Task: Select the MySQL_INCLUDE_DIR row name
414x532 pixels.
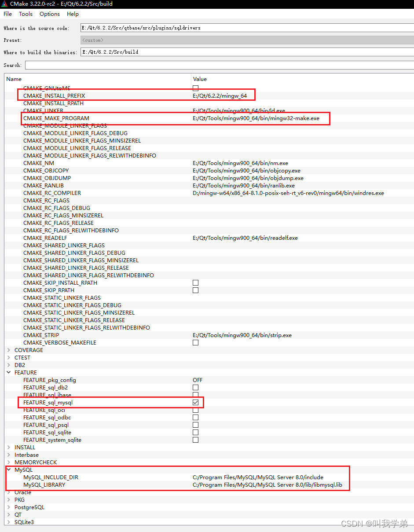Action: [x=51, y=477]
